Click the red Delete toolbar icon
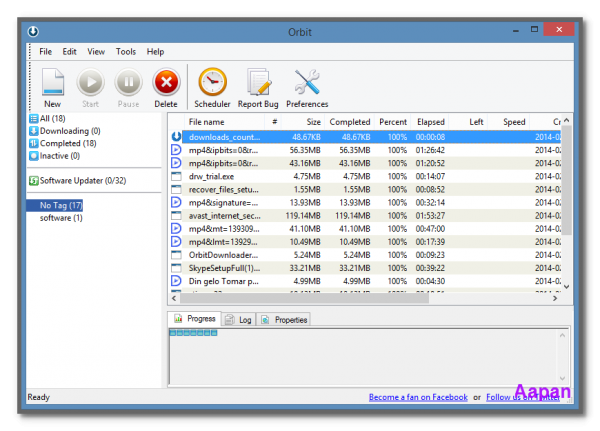 pyautogui.click(x=166, y=82)
